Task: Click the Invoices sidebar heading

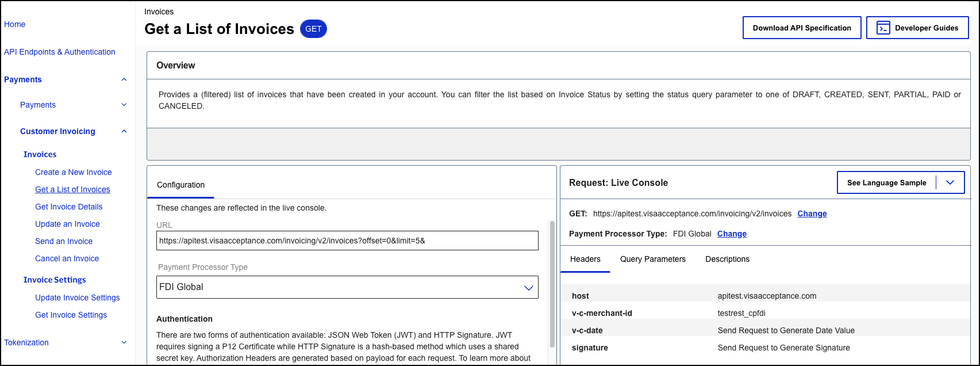Action: coord(40,154)
